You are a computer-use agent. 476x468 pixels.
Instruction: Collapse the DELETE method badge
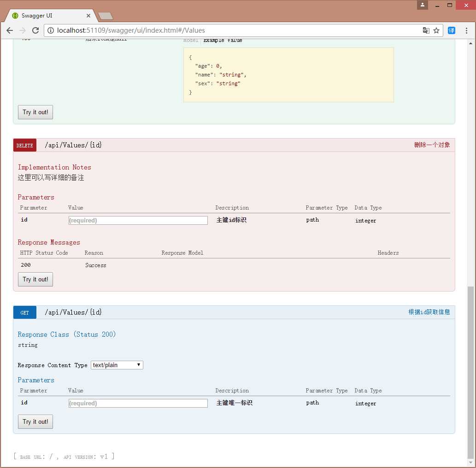tap(24, 146)
